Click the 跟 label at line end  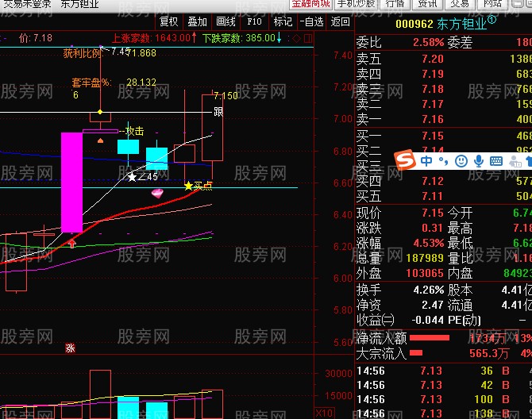[218, 112]
